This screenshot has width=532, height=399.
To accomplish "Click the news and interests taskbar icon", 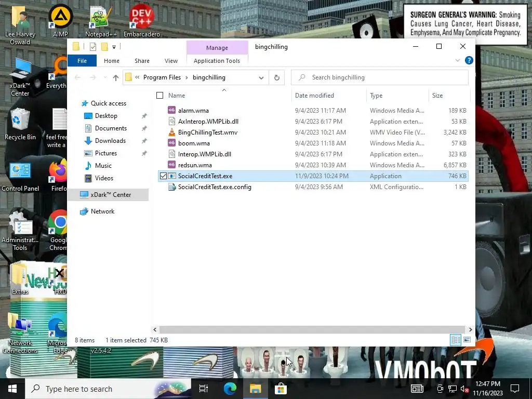I will click(417, 389).
